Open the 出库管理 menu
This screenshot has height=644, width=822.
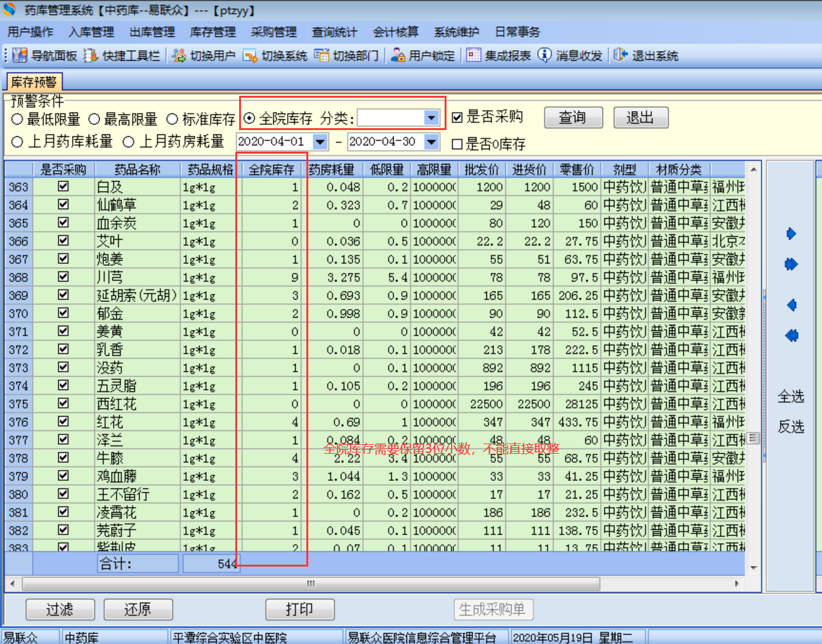pyautogui.click(x=152, y=32)
